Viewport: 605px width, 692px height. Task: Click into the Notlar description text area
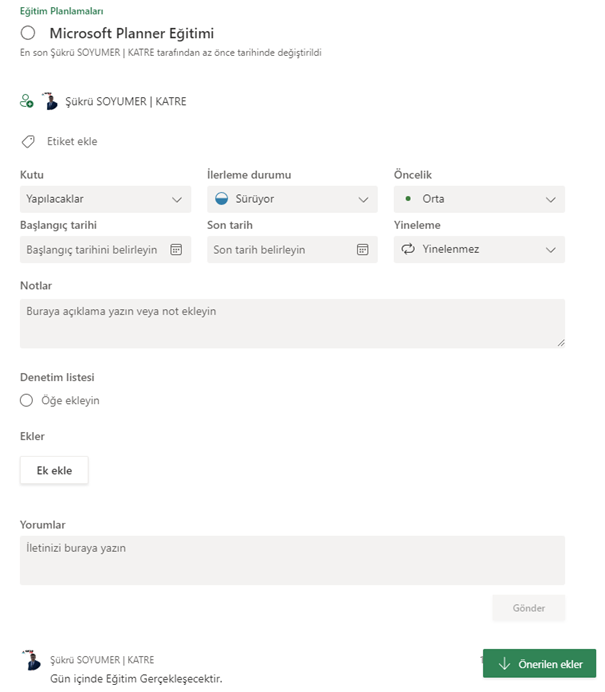[x=292, y=323]
